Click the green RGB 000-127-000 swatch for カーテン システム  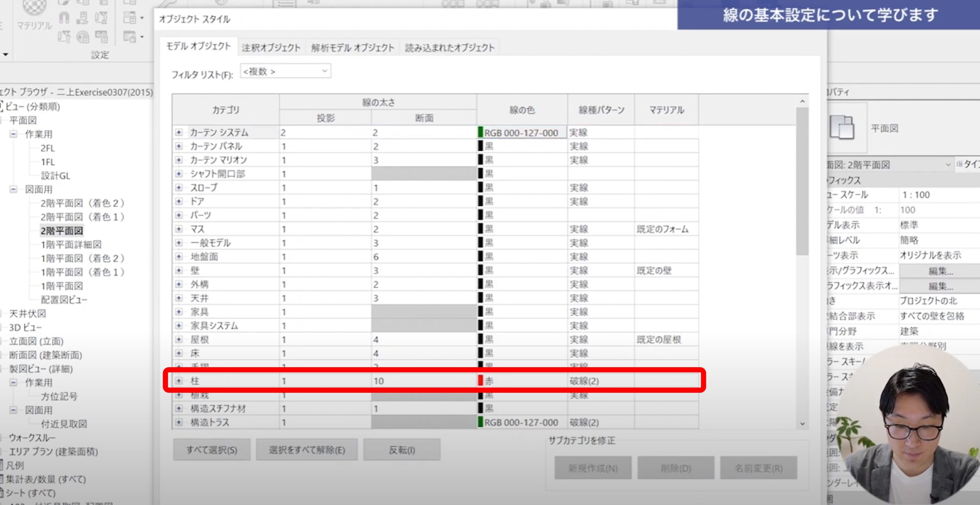tap(480, 132)
